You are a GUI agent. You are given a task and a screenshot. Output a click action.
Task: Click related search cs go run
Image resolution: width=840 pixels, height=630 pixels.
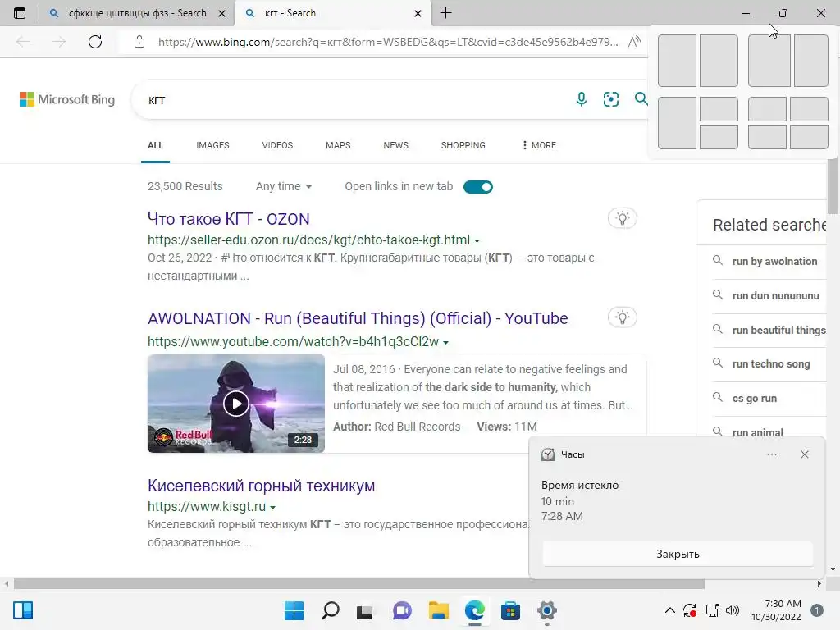(x=755, y=399)
